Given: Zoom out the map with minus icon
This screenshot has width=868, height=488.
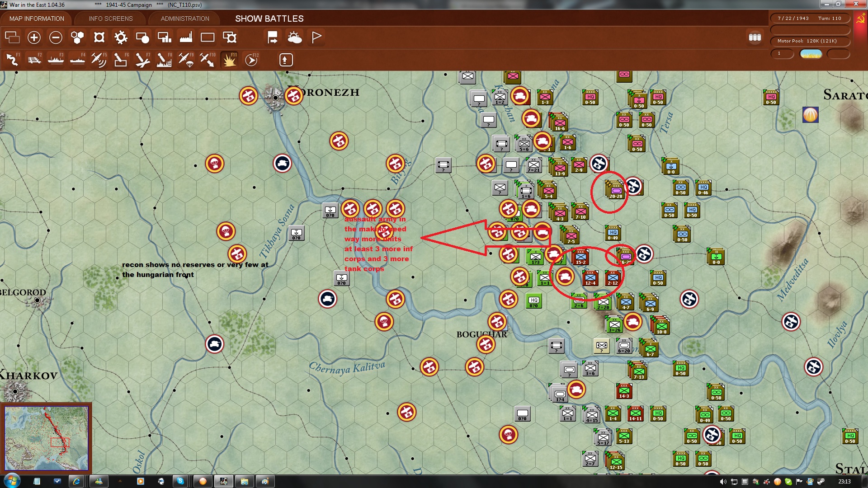Looking at the screenshot, I should (x=56, y=37).
